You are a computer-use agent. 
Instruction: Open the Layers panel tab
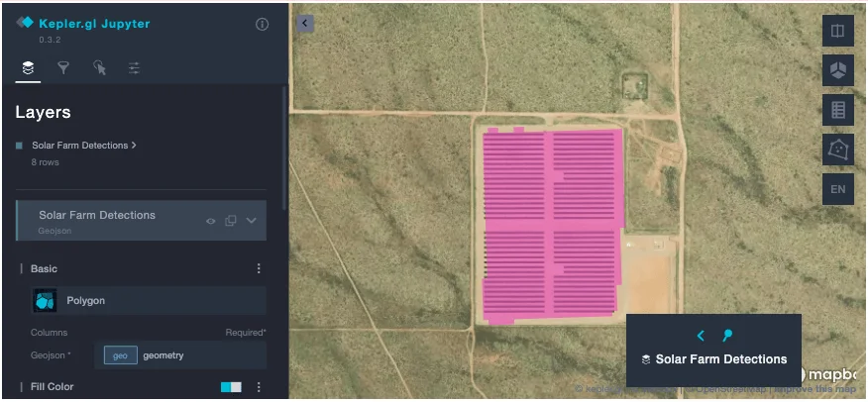point(28,68)
